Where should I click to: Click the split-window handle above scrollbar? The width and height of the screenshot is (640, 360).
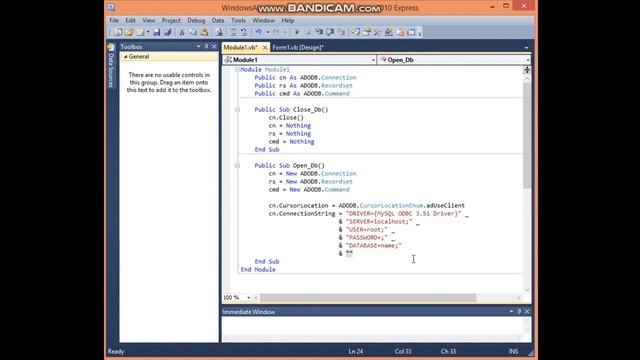coord(527,70)
